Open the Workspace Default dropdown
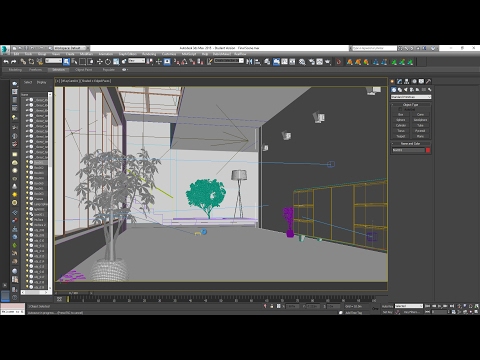 coord(70,48)
